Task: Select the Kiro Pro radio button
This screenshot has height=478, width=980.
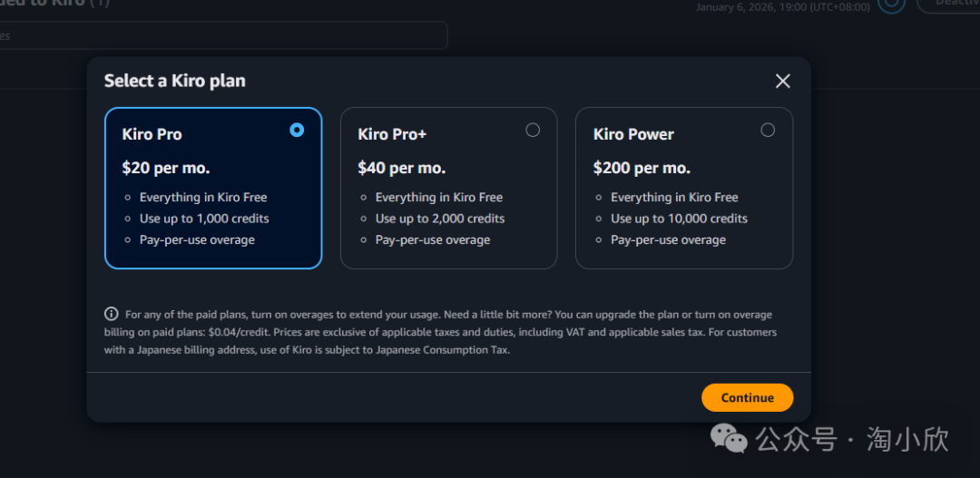Action: 297,130
